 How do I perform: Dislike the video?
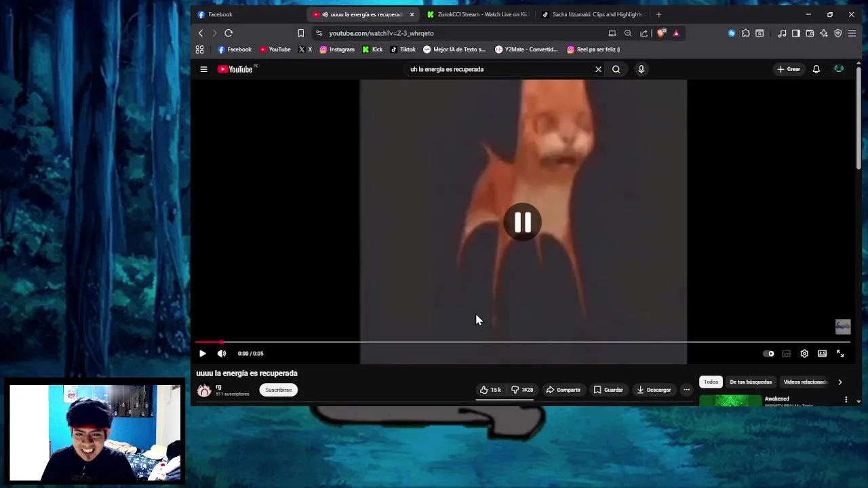point(522,390)
